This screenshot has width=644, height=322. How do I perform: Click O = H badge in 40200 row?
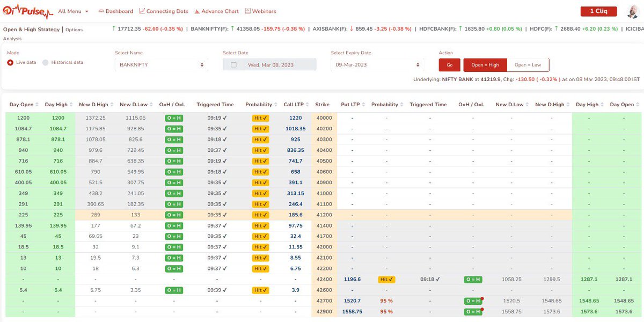click(x=174, y=129)
